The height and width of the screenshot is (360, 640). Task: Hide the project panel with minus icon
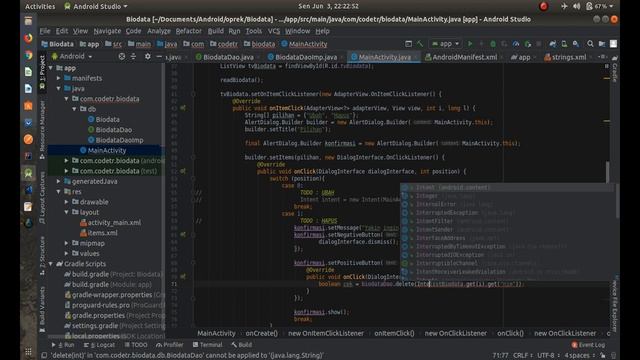(159, 57)
